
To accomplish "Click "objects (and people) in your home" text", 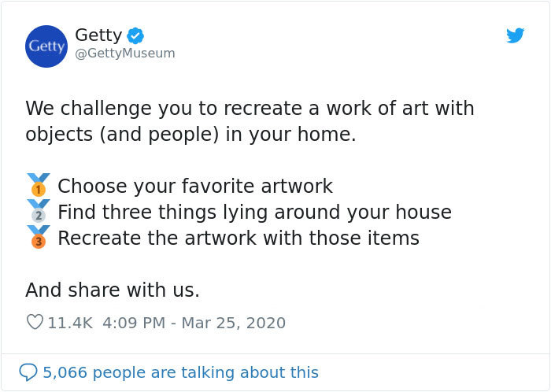I will (190, 134).
